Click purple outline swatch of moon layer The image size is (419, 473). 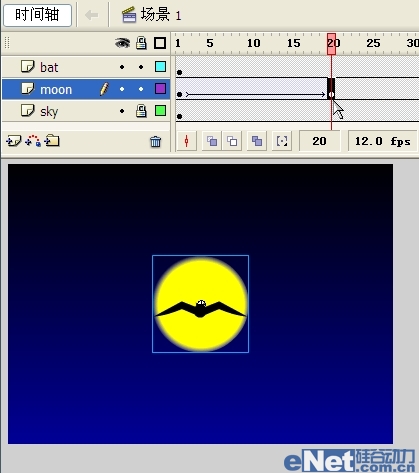tap(160, 89)
